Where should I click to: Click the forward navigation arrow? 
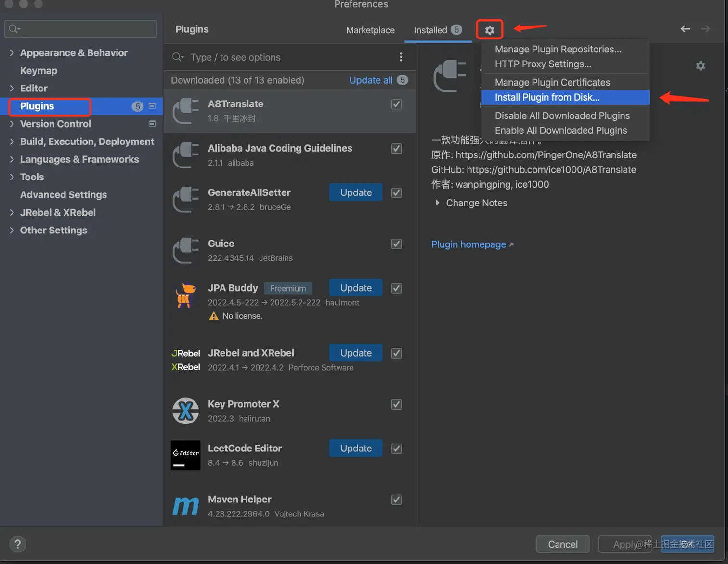tap(705, 29)
